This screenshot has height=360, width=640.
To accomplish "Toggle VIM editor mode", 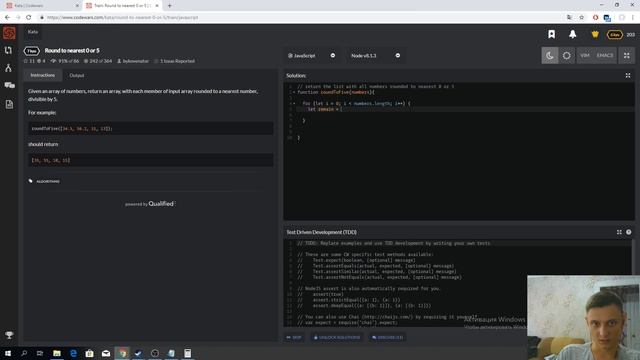I will pos(585,56).
